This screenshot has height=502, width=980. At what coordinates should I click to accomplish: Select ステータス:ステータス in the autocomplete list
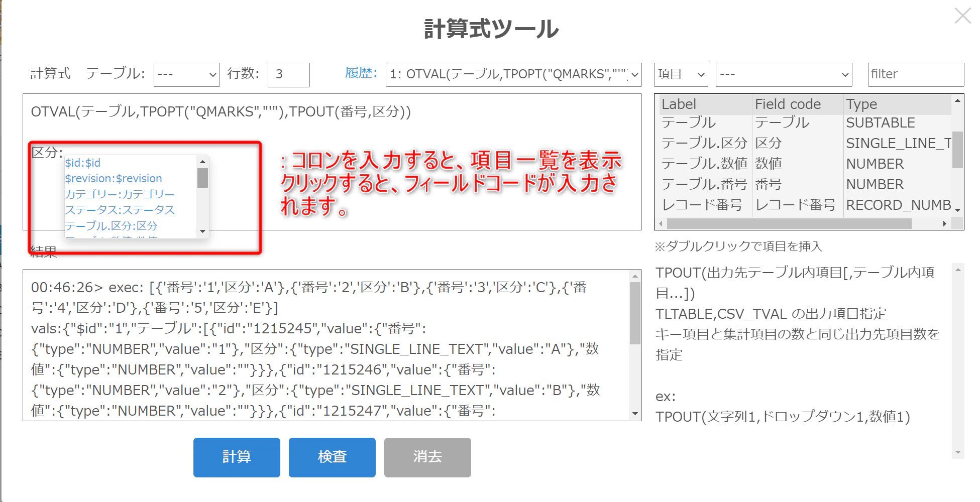tap(120, 210)
